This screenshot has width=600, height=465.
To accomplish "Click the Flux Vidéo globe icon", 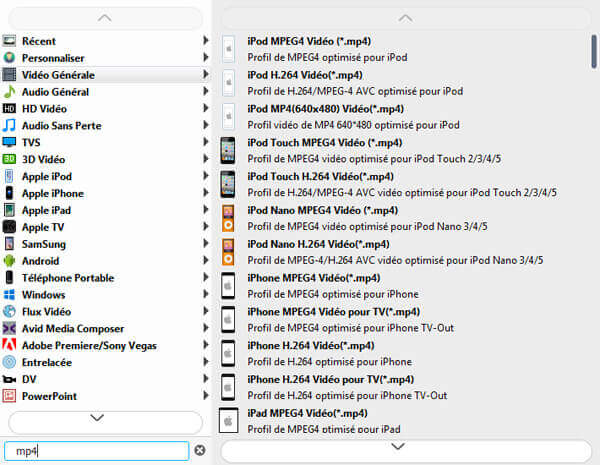I will (9, 312).
